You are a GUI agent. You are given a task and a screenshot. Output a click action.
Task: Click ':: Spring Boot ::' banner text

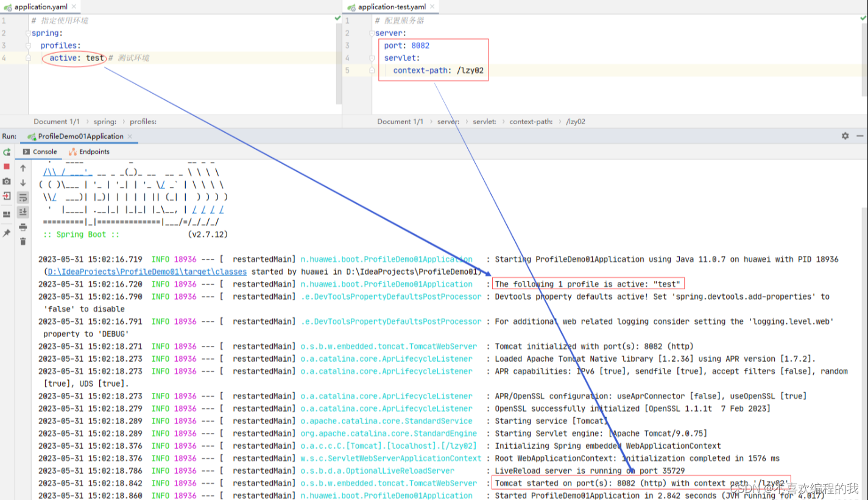[82, 234]
